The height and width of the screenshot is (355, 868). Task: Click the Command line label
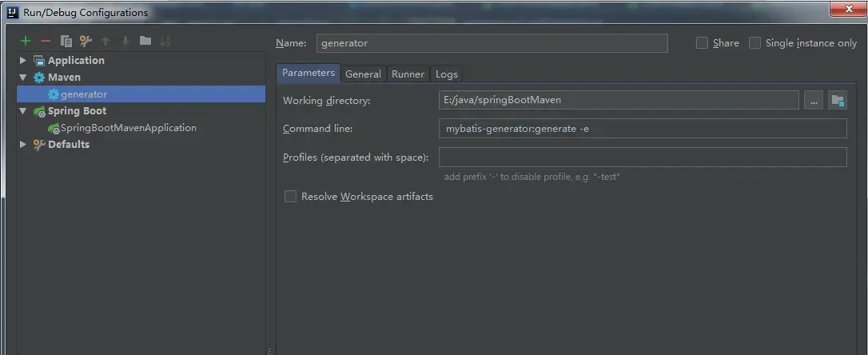[x=318, y=129]
